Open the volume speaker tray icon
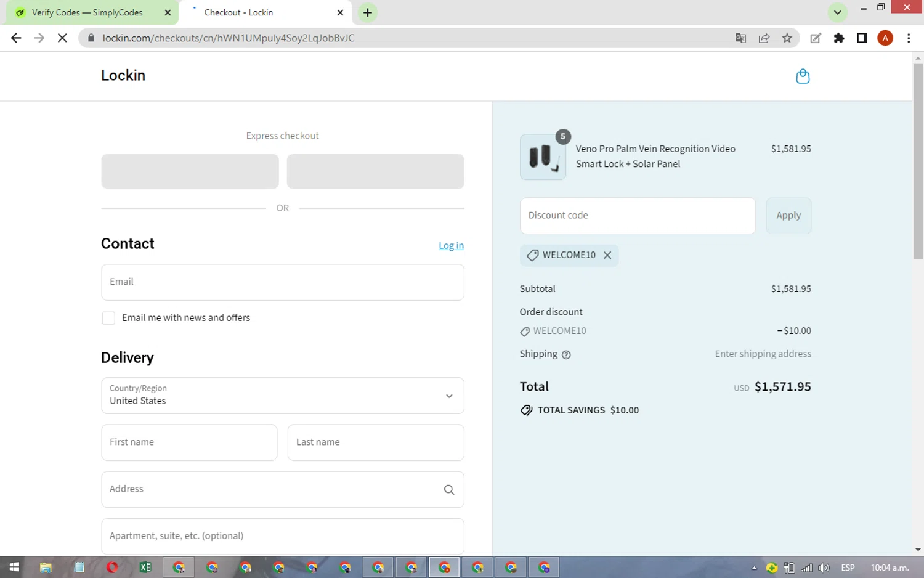Image resolution: width=924 pixels, height=578 pixels. pyautogui.click(x=824, y=568)
